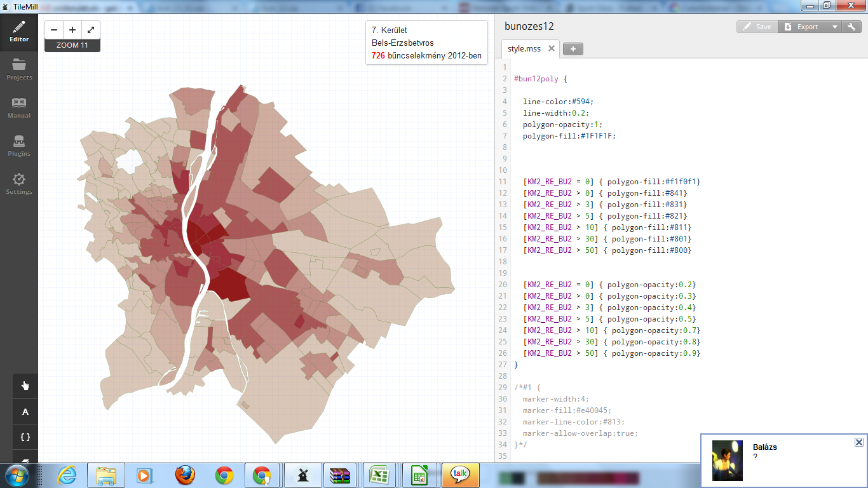
Task: Click the 'polygon-fill:#841' rule line
Action: pos(605,193)
